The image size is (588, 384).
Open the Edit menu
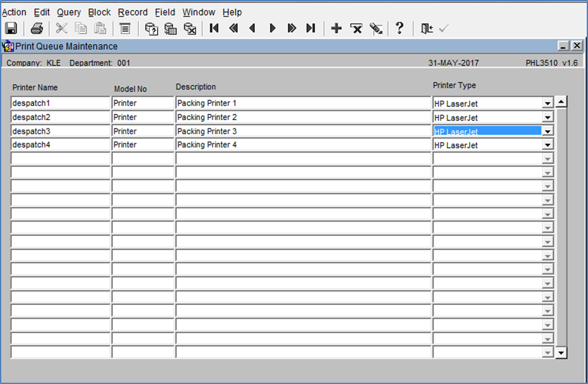point(42,12)
